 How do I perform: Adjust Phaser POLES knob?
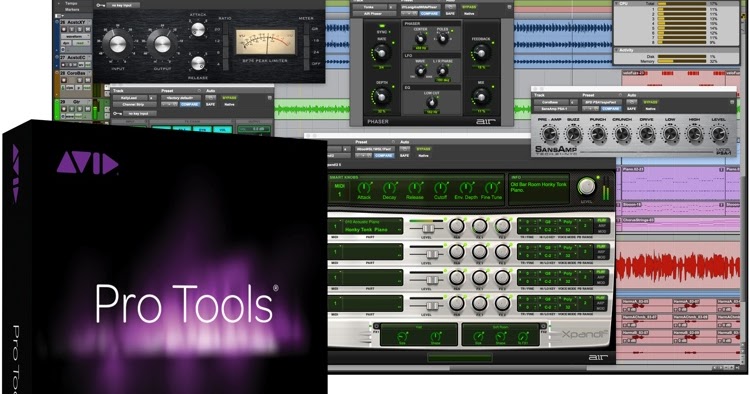[x=443, y=38]
